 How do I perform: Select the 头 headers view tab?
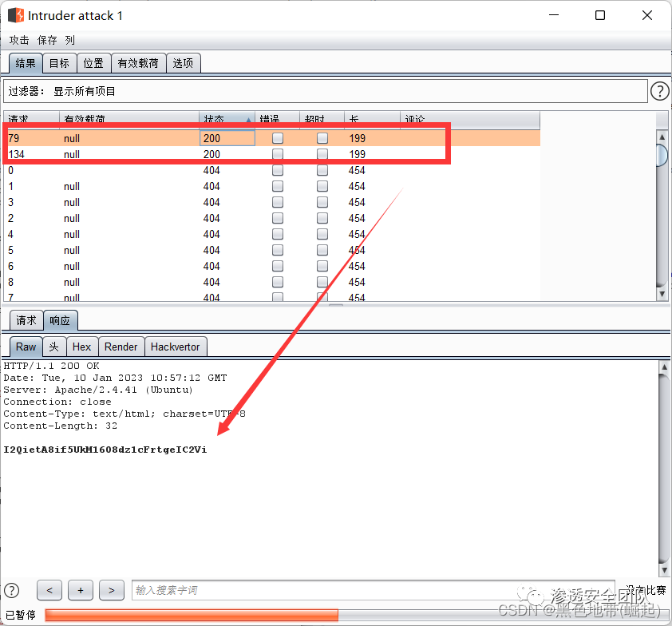pos(54,347)
